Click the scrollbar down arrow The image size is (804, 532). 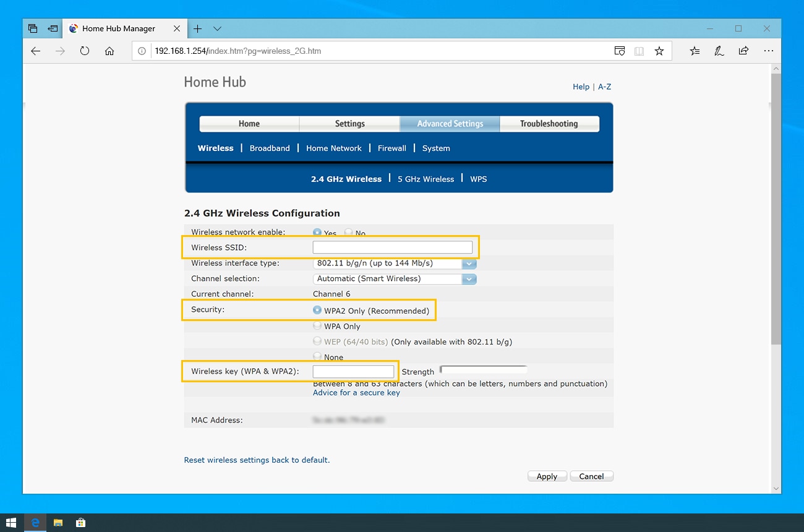click(776, 489)
